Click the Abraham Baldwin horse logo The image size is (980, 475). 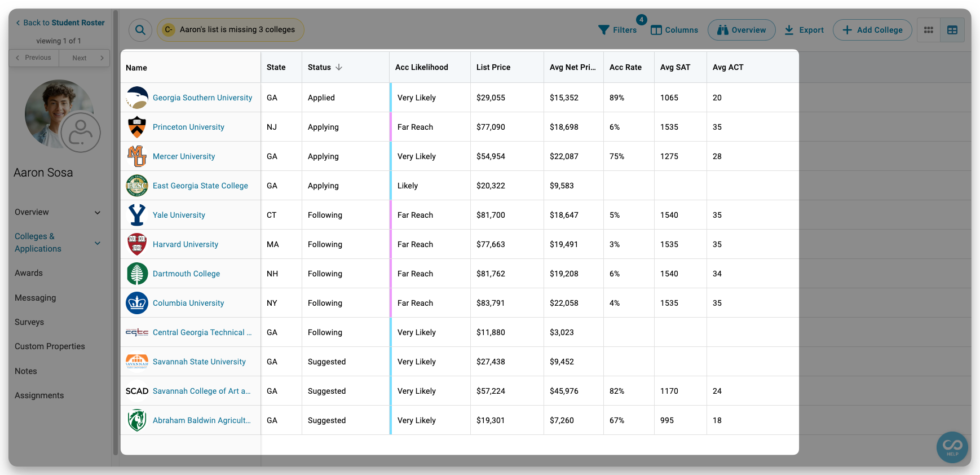137,420
